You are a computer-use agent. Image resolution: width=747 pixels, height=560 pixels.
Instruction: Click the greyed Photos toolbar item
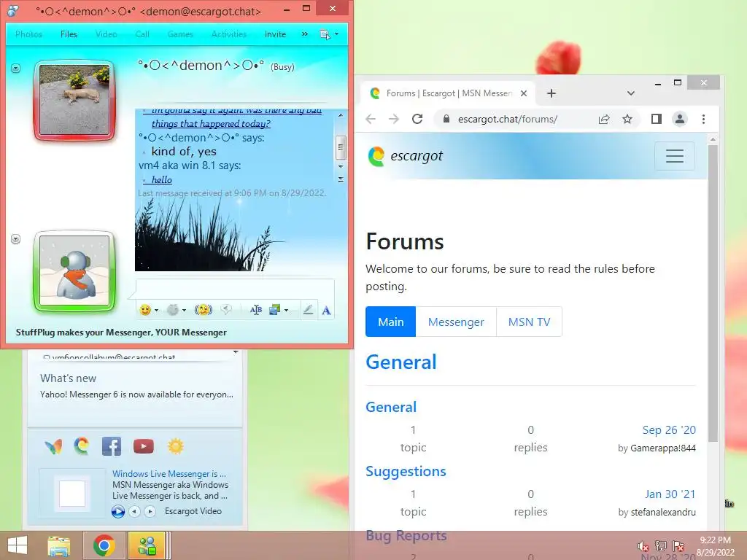(x=28, y=34)
